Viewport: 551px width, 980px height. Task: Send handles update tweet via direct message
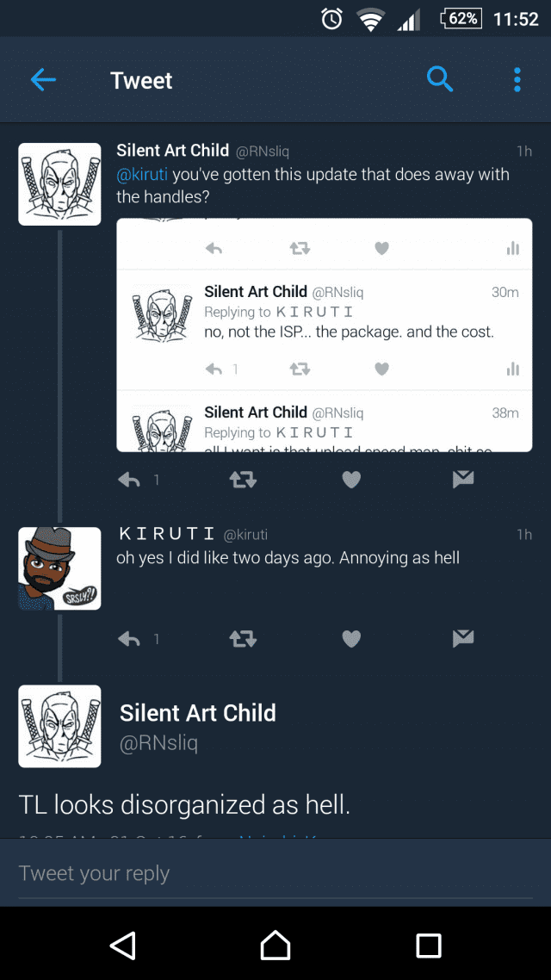(463, 480)
